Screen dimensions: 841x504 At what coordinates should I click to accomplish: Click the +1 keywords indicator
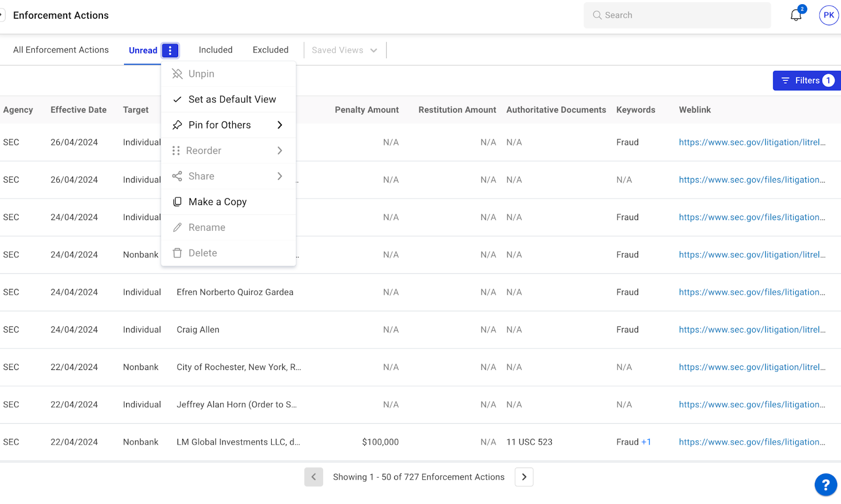[646, 442]
